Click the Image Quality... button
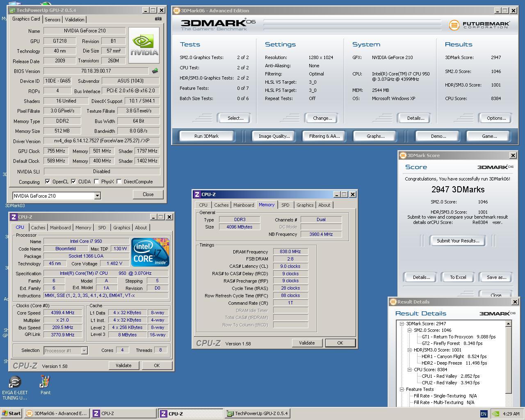 pos(274,136)
